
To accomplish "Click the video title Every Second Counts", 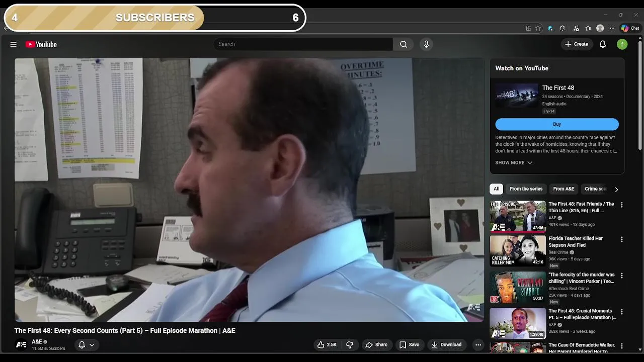I will (125, 330).
